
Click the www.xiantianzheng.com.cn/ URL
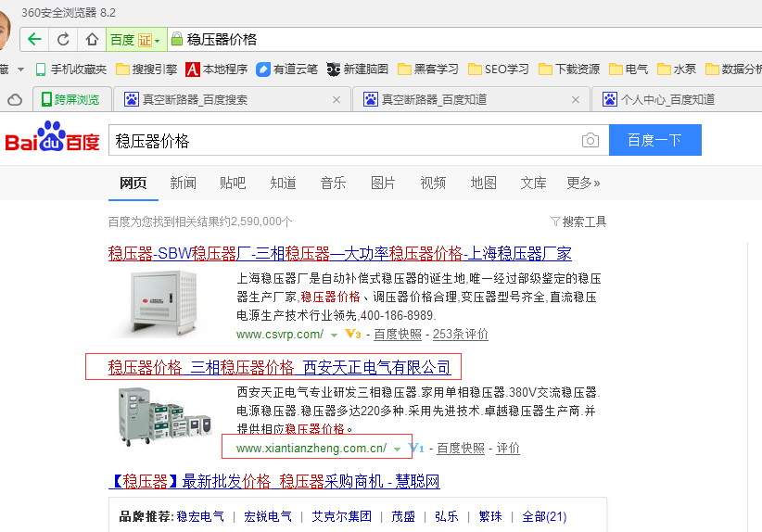[311, 448]
